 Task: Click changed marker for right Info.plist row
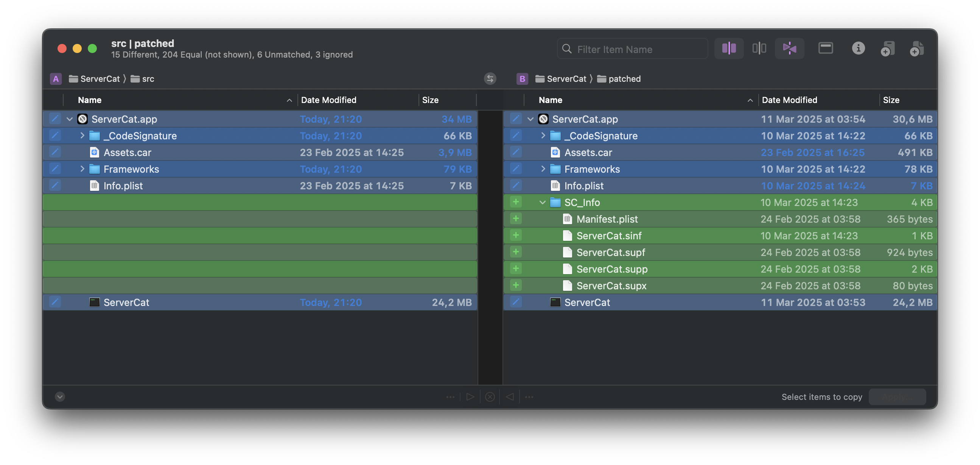516,185
